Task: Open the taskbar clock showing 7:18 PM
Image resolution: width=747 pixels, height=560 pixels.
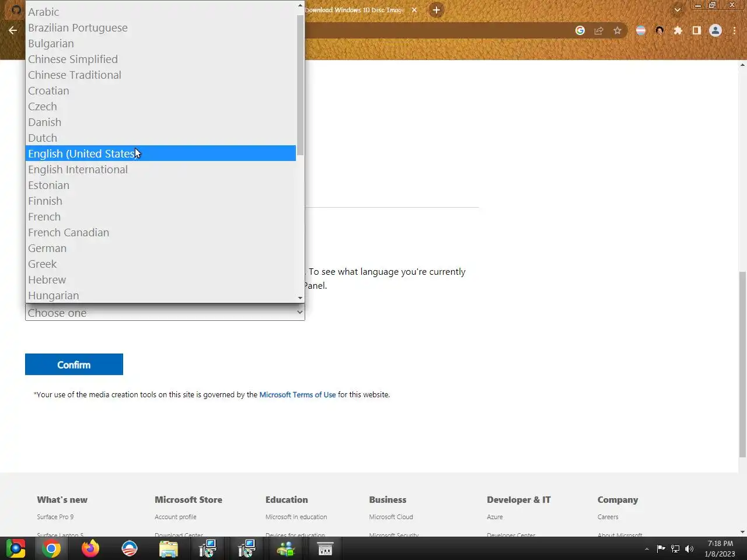Action: 720,548
